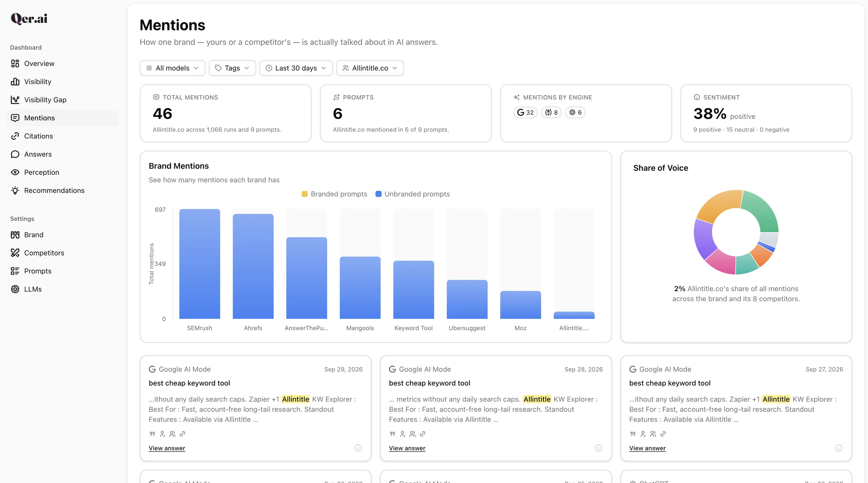Click the Allintitle bar in the chart
This screenshot has width=868, height=483.
(574, 315)
